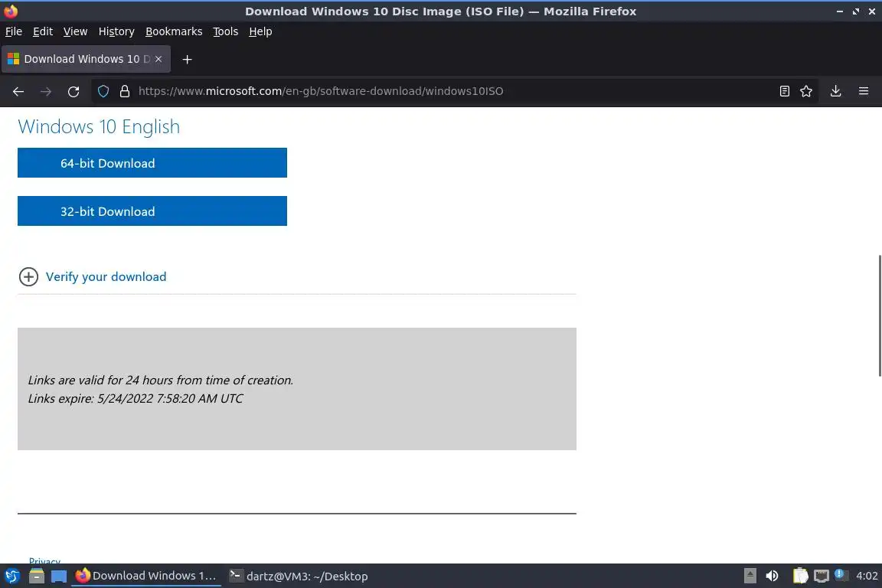Click the forward navigation arrow
This screenshot has width=882, height=588.
point(46,91)
